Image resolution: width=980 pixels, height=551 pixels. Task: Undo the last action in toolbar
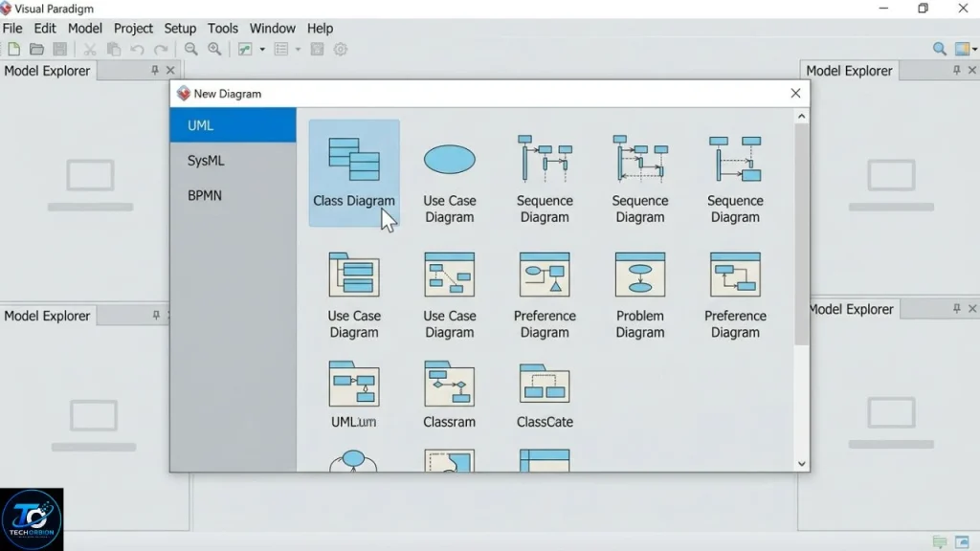tap(138, 50)
